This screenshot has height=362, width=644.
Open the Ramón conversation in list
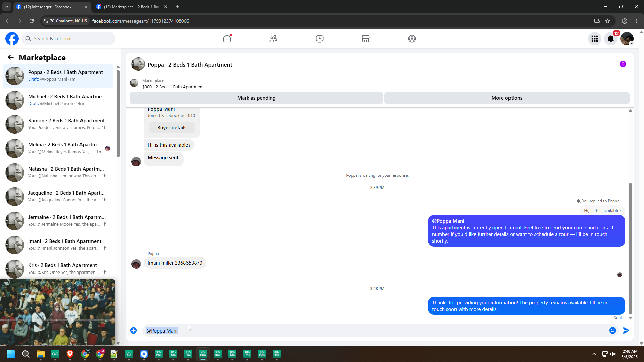pyautogui.click(x=58, y=124)
